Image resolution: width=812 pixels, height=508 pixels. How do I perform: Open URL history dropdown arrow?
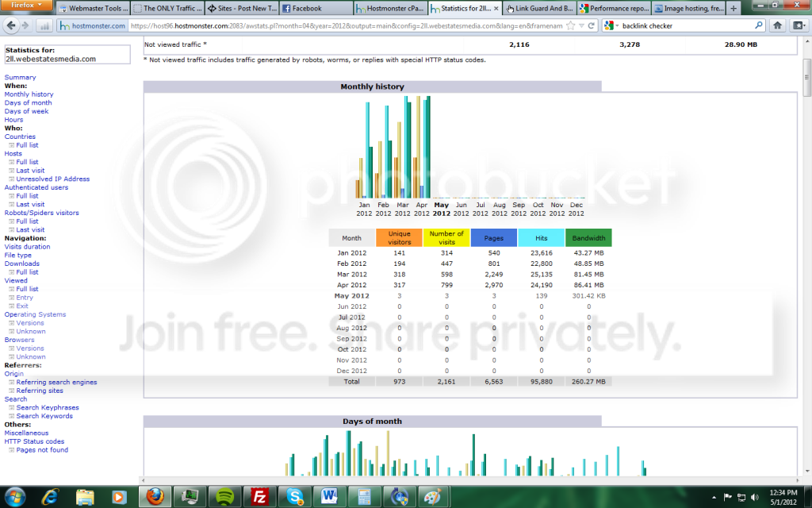pos(581,25)
